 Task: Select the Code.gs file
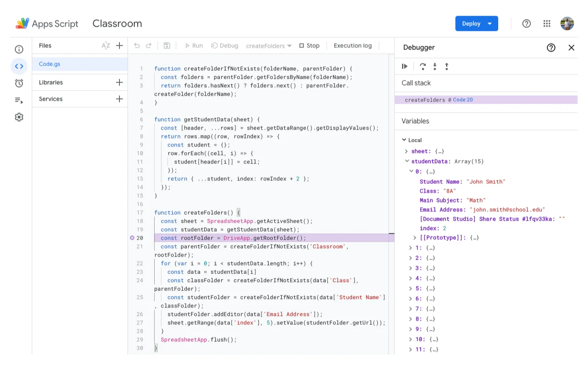[49, 64]
